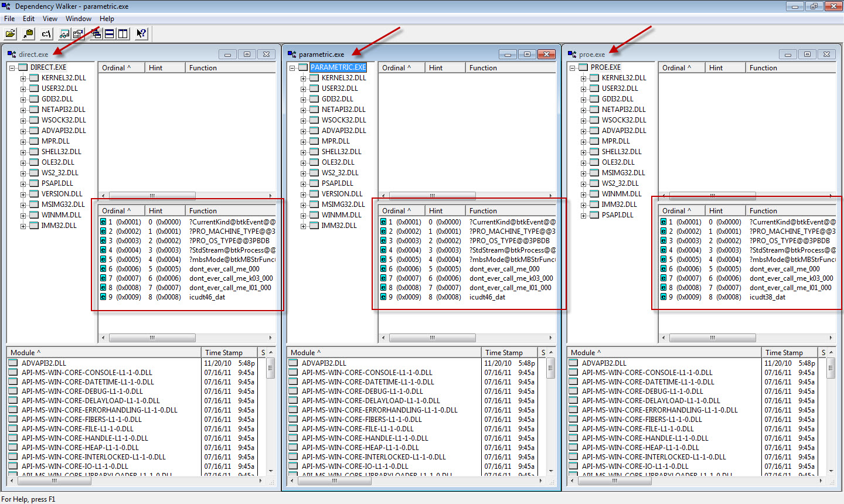Viewport: 844px width, 504px height.
Task: Click the context help arrow-question icon
Action: [141, 34]
